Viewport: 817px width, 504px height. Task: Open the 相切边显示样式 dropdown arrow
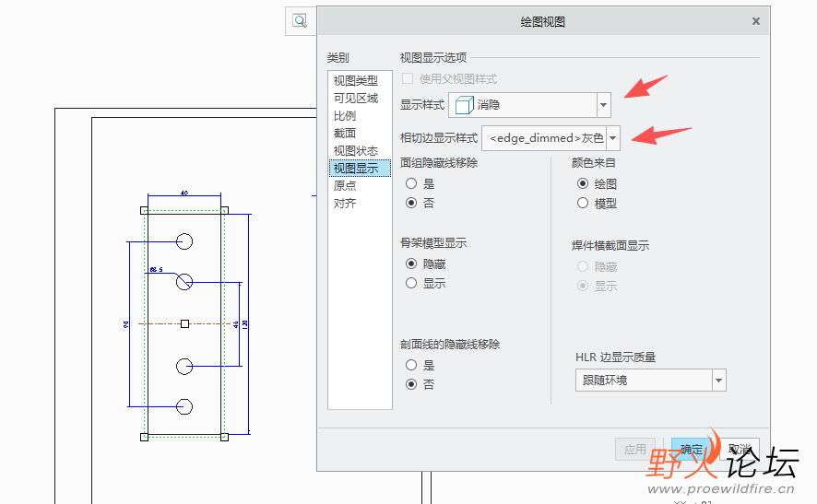coord(613,138)
